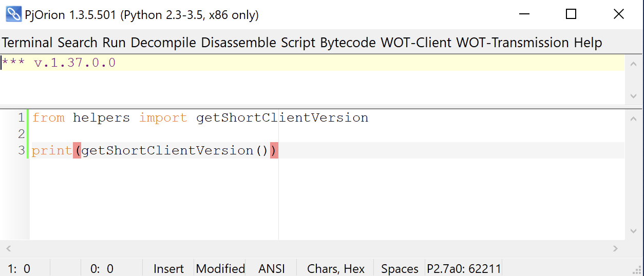Click the ANSI encoding status field
The image size is (644, 276).
tap(272, 268)
